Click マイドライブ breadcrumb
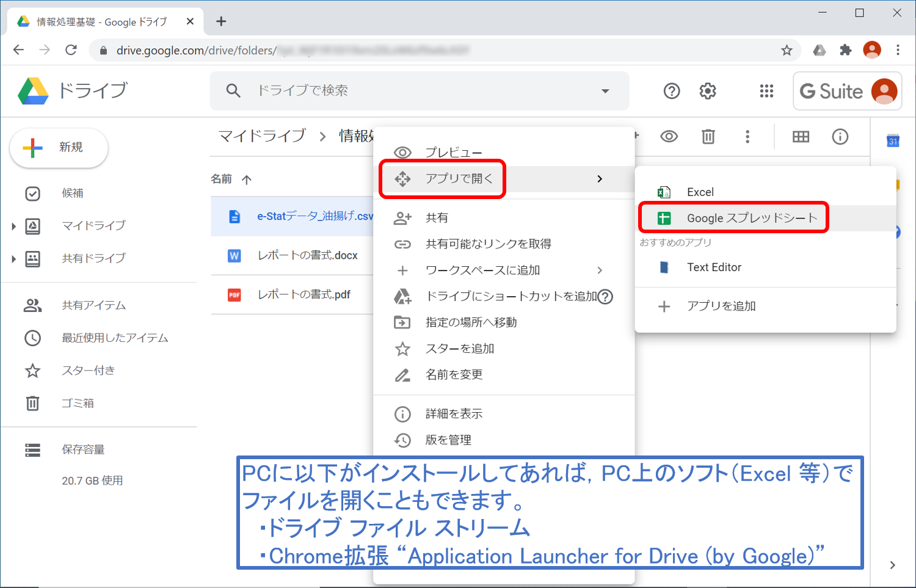This screenshot has width=916, height=588. (x=262, y=136)
